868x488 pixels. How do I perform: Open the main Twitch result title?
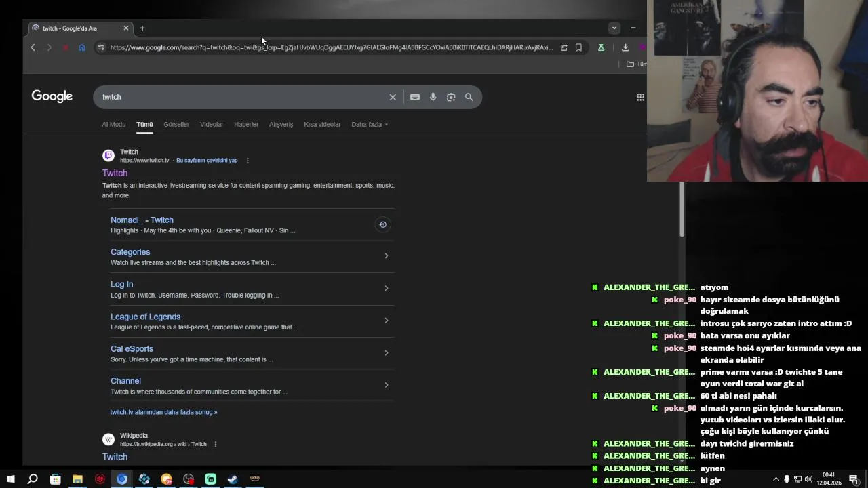pos(115,173)
